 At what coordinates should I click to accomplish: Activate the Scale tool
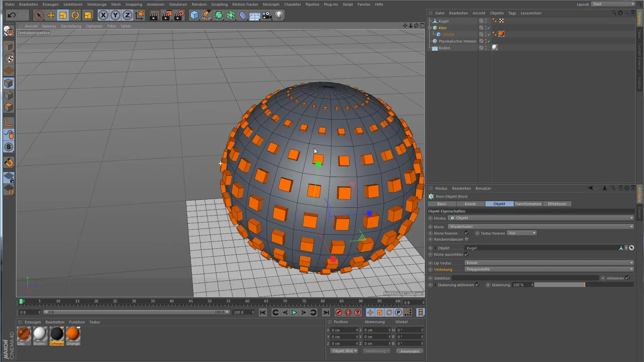(x=63, y=15)
